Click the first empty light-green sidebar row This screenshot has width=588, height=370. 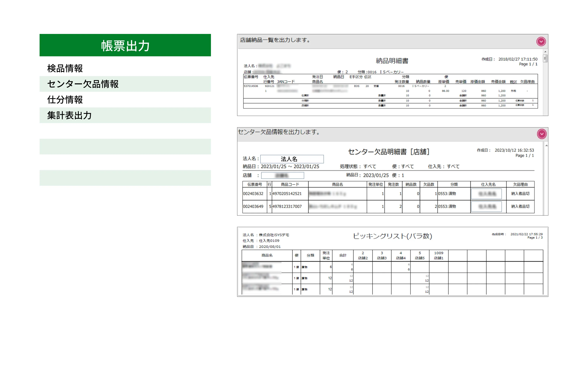[x=125, y=147]
